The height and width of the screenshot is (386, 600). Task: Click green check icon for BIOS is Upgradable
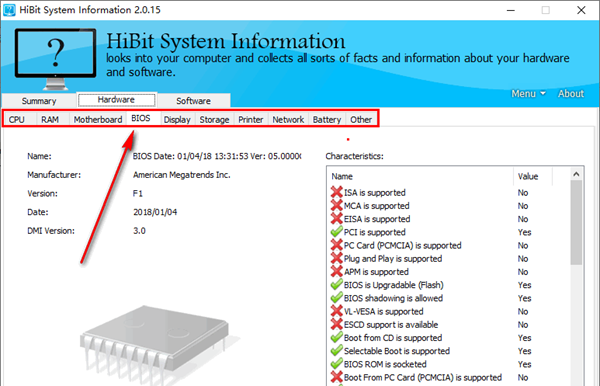[x=336, y=285]
